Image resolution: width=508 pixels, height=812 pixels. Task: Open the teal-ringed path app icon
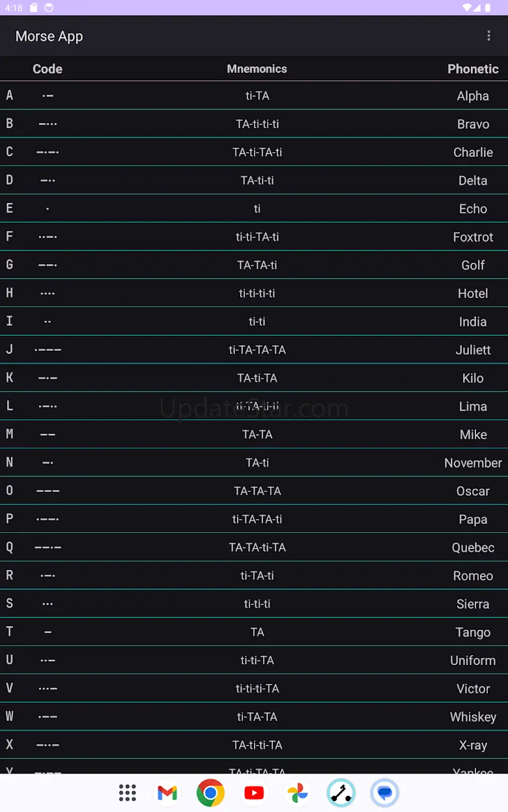[341, 792]
